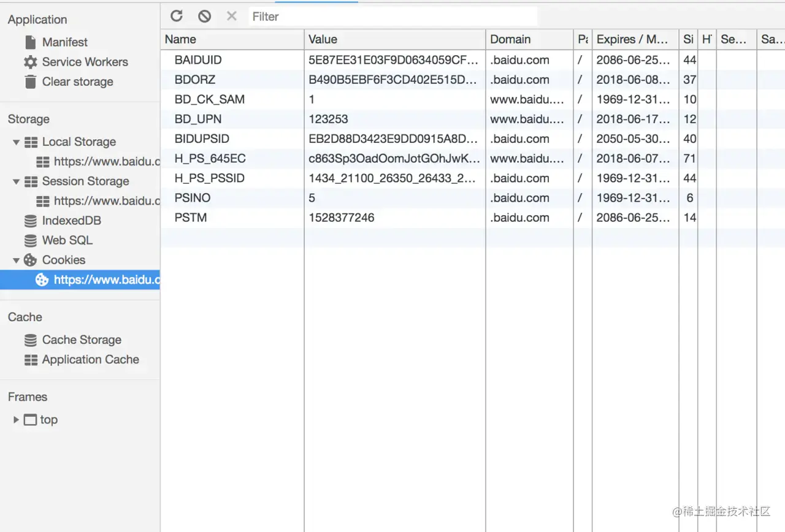Viewport: 785px width, 532px height.
Task: Select the PSINO cookie row
Action: point(473,198)
